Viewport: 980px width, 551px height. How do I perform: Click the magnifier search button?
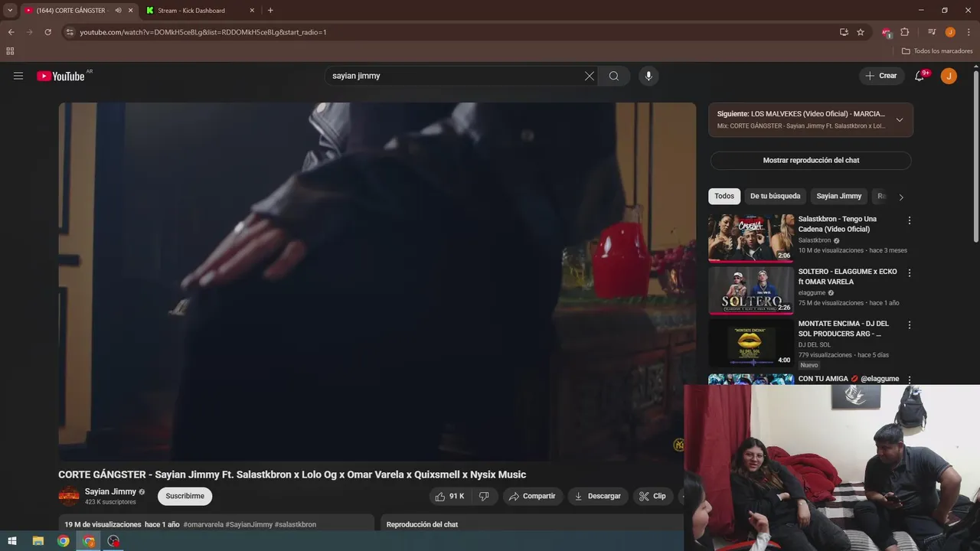click(x=614, y=76)
